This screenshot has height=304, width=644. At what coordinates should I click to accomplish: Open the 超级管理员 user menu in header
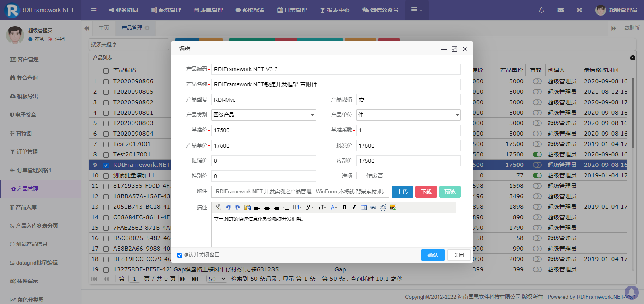(616, 10)
